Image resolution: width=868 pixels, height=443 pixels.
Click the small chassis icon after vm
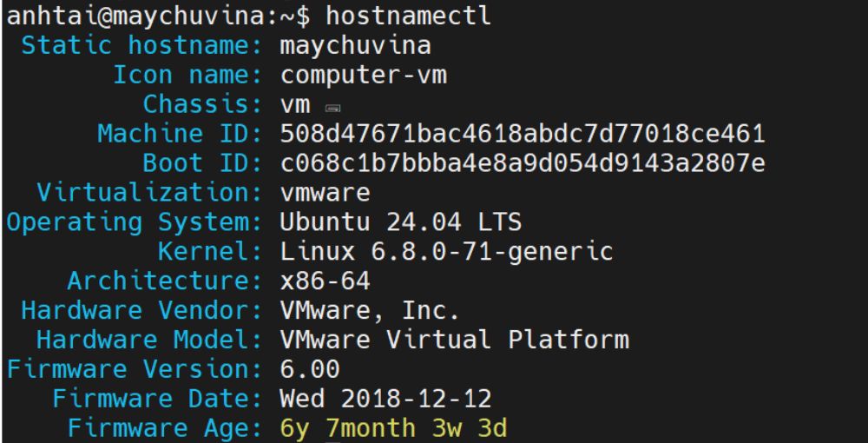click(332, 108)
